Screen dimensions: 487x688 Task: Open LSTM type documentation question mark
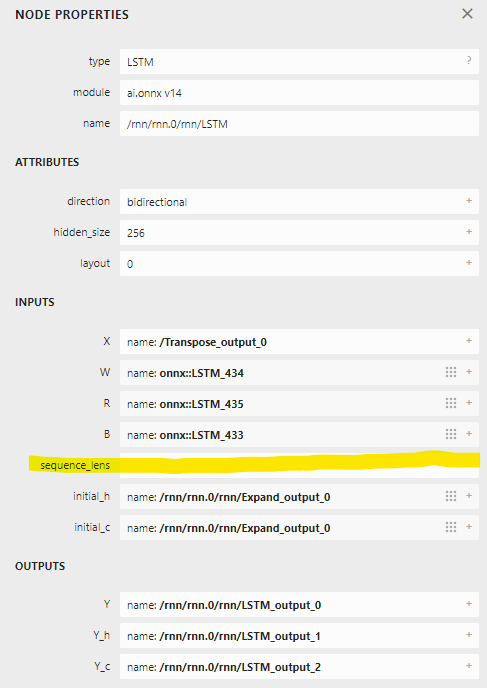pyautogui.click(x=469, y=61)
